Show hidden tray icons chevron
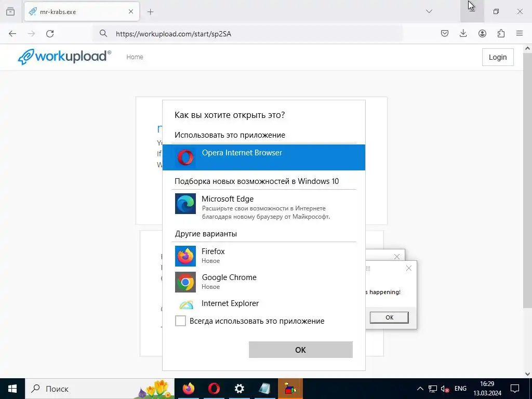Image resolution: width=532 pixels, height=399 pixels. coord(420,389)
